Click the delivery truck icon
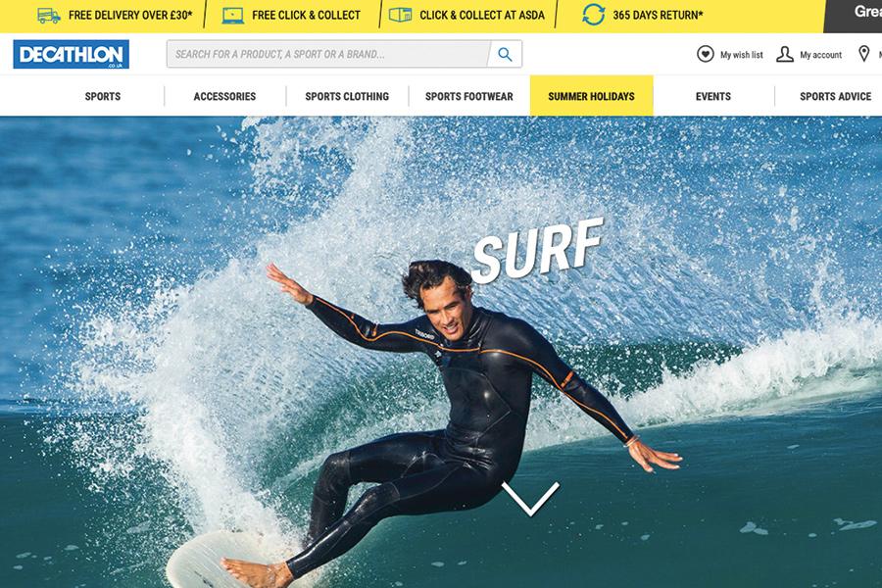Viewport: 882px width, 588px height. [48, 16]
